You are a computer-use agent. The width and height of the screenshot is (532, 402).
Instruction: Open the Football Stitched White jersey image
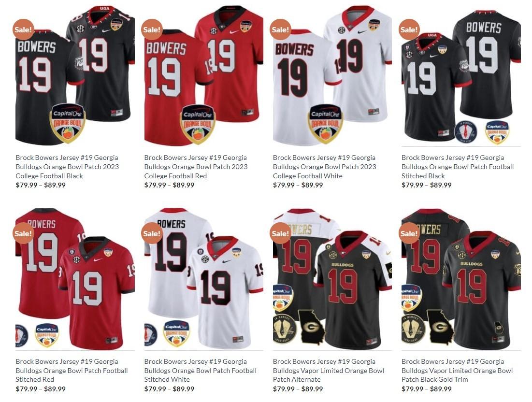(203, 279)
